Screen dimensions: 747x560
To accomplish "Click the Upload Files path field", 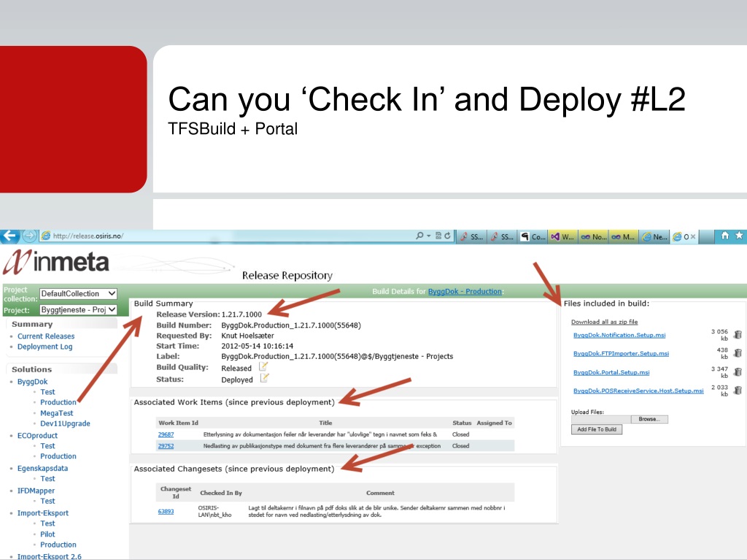I will tap(601, 419).
